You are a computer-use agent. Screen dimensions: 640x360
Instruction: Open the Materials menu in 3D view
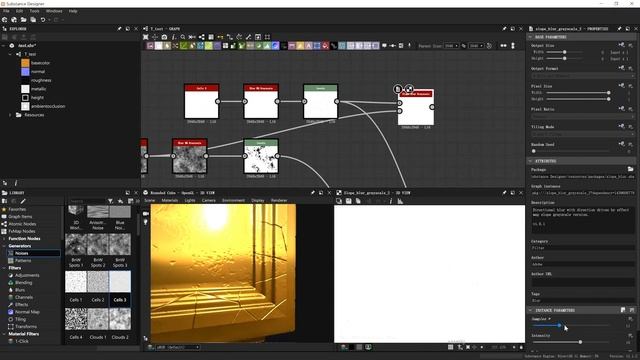coord(169,200)
